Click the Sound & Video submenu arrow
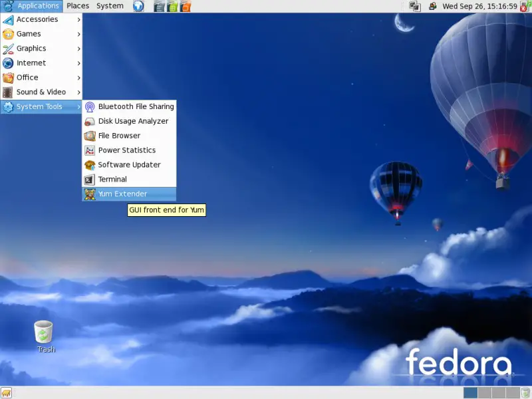532x399 pixels. click(78, 92)
